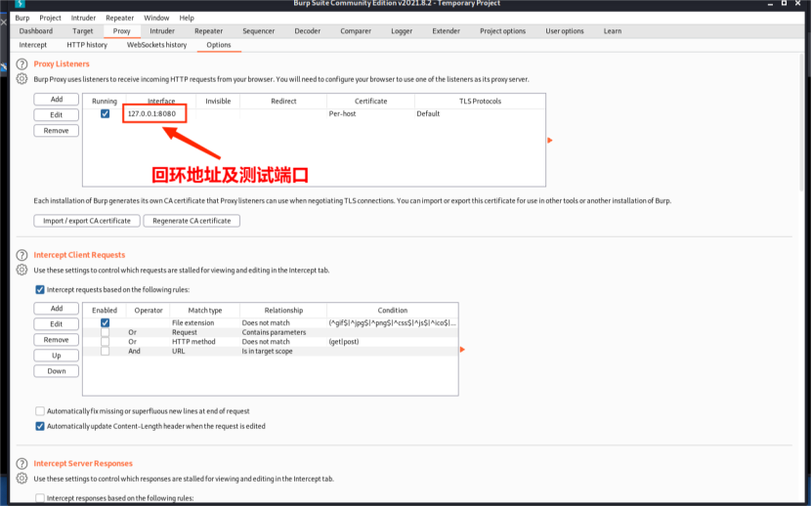Switch to the Logger tab
The height and width of the screenshot is (506, 812).
coord(402,31)
